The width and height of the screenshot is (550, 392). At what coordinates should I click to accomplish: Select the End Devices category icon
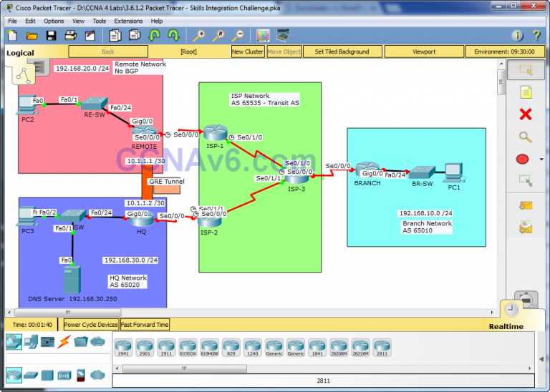click(x=32, y=341)
